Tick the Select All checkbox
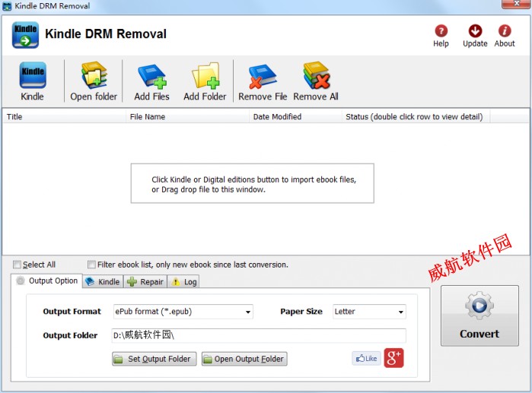 [x=17, y=265]
